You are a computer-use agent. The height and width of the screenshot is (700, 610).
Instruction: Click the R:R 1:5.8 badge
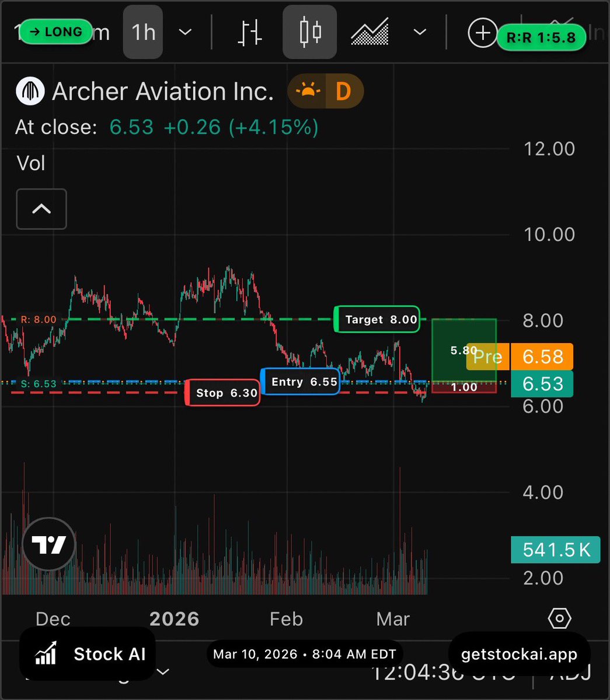click(541, 38)
